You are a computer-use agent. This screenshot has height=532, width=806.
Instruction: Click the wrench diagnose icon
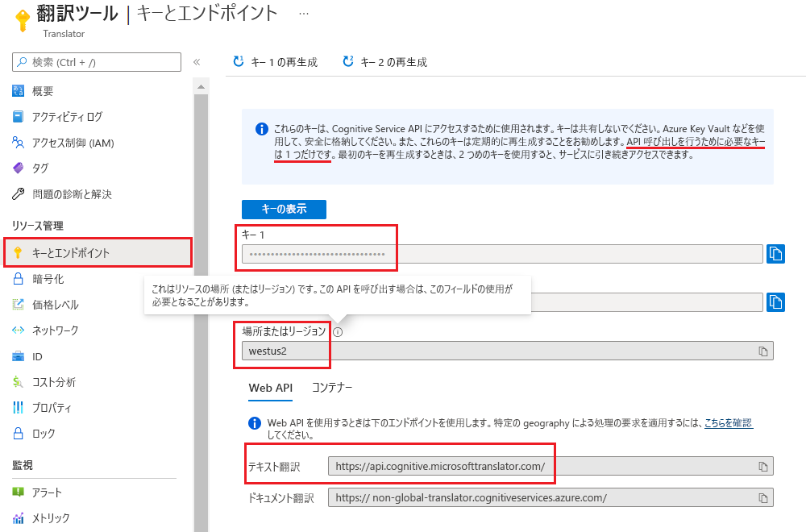[18, 193]
